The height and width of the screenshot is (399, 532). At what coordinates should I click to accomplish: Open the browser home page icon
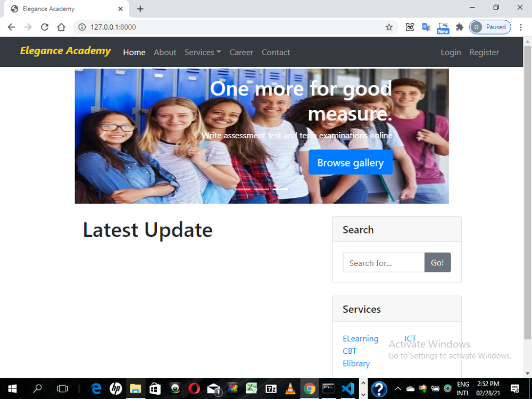(61, 27)
